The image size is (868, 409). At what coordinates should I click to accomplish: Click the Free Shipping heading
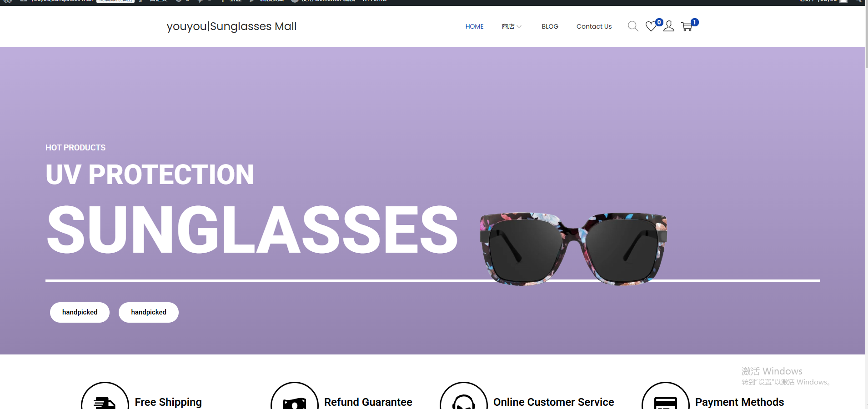click(x=168, y=402)
